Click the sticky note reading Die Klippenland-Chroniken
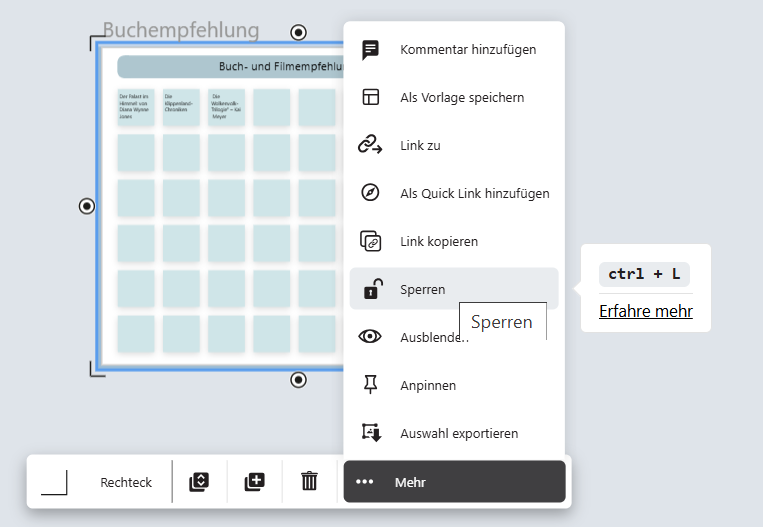 180,107
